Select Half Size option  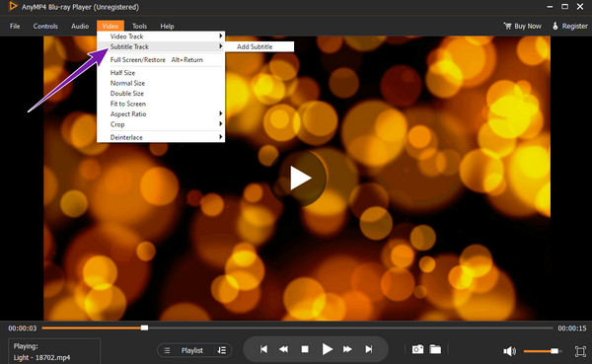(161, 72)
